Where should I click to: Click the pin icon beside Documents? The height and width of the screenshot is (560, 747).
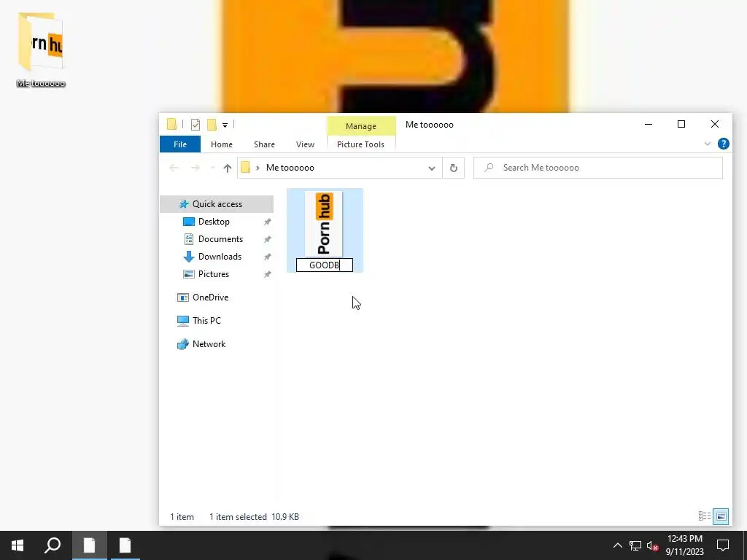pos(268,239)
